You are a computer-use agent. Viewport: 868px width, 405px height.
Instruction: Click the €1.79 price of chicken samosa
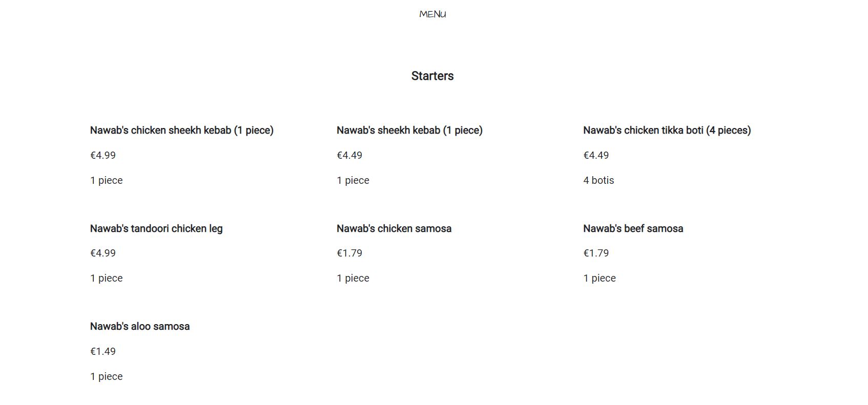coord(349,253)
